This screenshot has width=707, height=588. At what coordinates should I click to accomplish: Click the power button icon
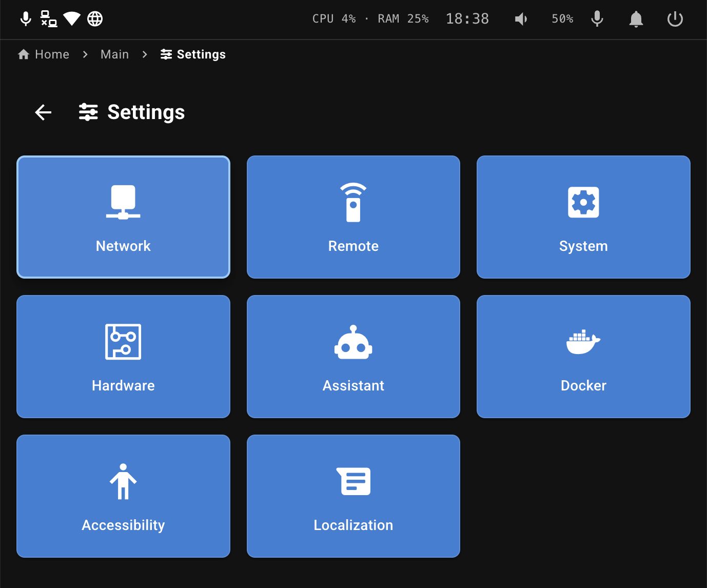tap(675, 19)
